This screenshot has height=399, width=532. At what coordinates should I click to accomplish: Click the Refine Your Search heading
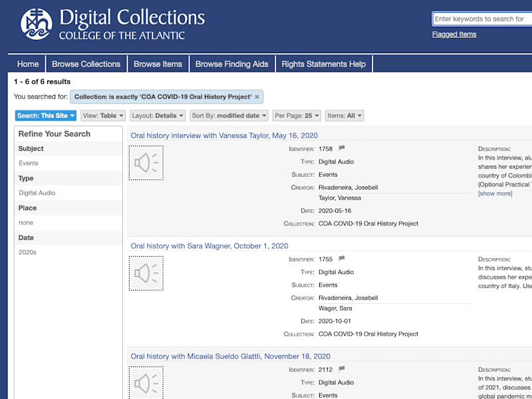pos(55,134)
